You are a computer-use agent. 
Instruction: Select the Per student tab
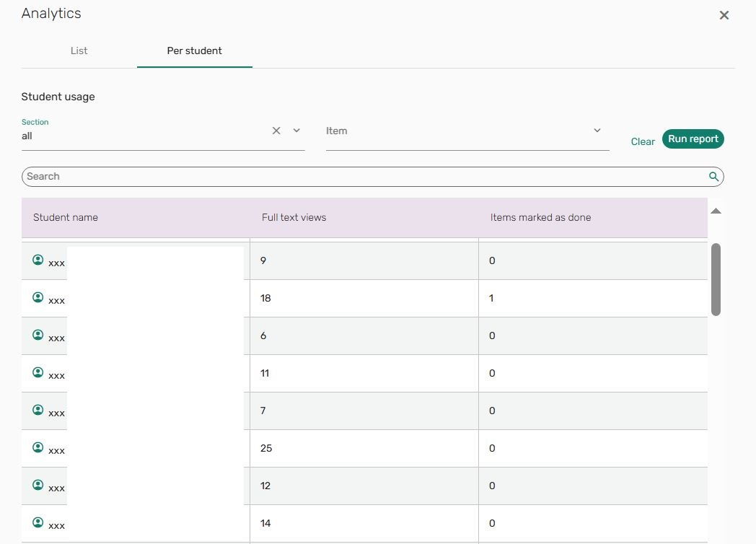point(194,51)
